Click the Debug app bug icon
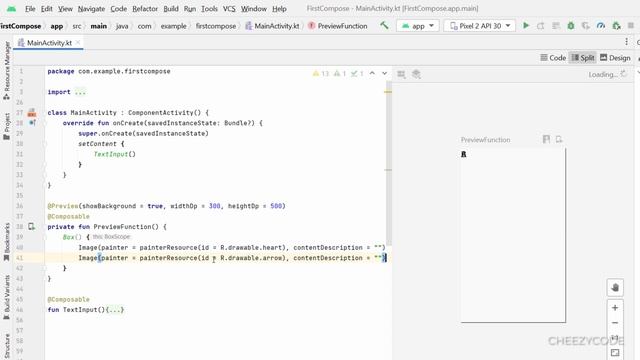 tap(571, 26)
